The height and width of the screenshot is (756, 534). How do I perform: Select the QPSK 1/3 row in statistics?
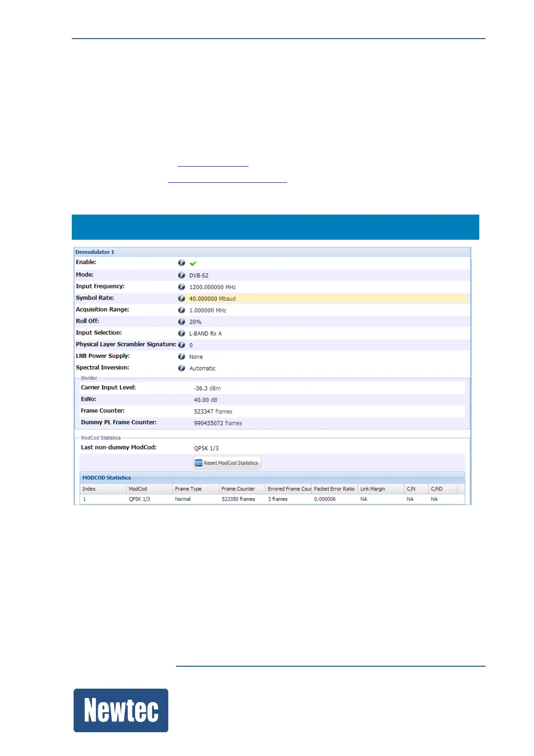point(272,499)
